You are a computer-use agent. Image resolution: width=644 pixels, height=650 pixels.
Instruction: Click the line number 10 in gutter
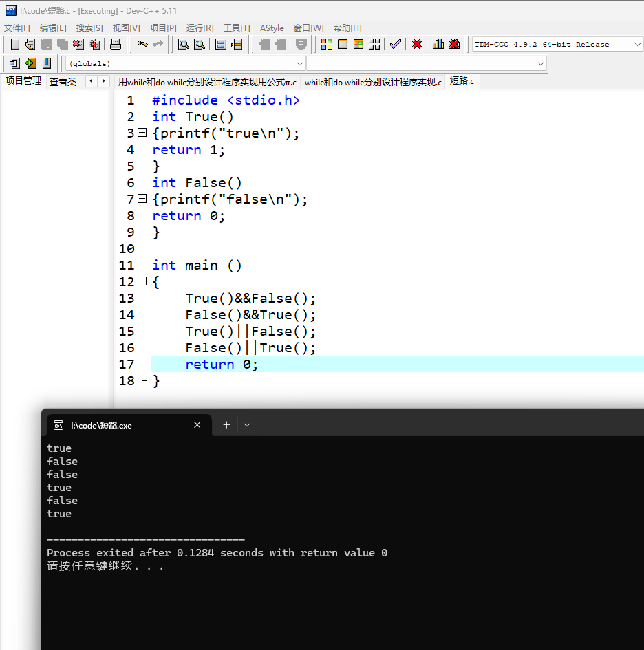pyautogui.click(x=127, y=249)
